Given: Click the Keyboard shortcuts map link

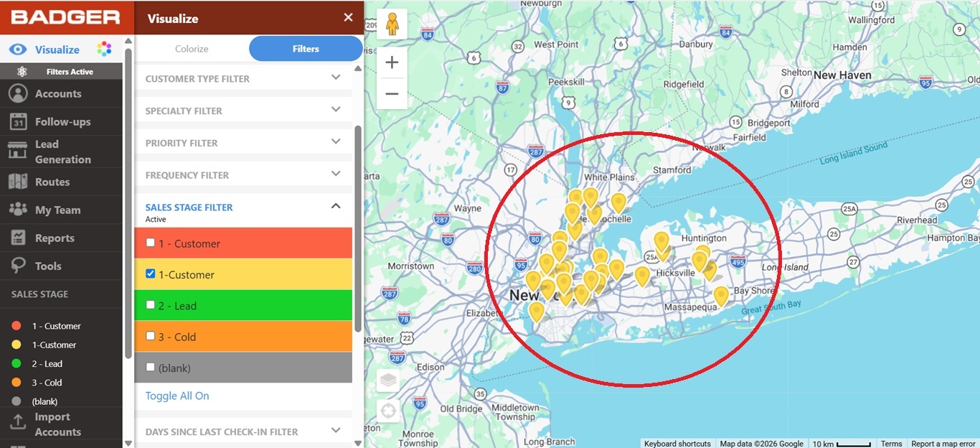Looking at the screenshot, I should click(677, 444).
